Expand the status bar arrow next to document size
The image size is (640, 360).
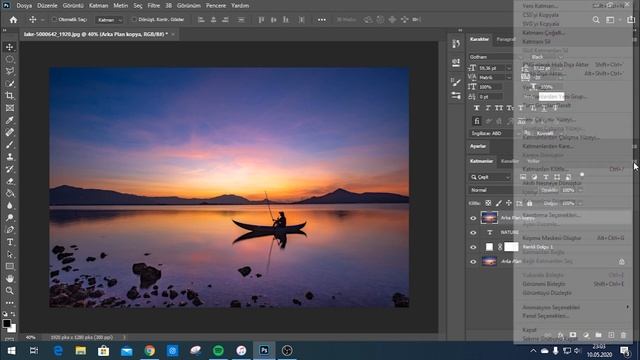point(124,338)
